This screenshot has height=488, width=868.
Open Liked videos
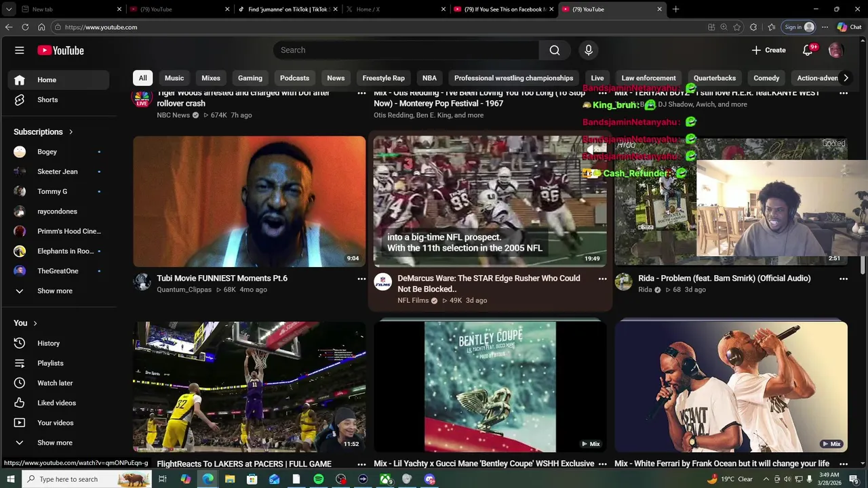coord(58,403)
